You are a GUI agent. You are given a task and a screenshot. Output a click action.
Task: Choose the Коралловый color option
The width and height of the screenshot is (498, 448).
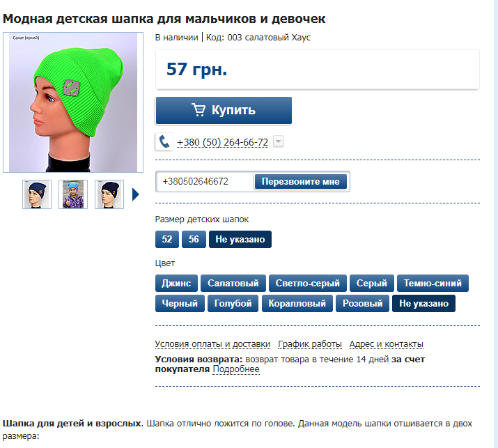coord(297,304)
